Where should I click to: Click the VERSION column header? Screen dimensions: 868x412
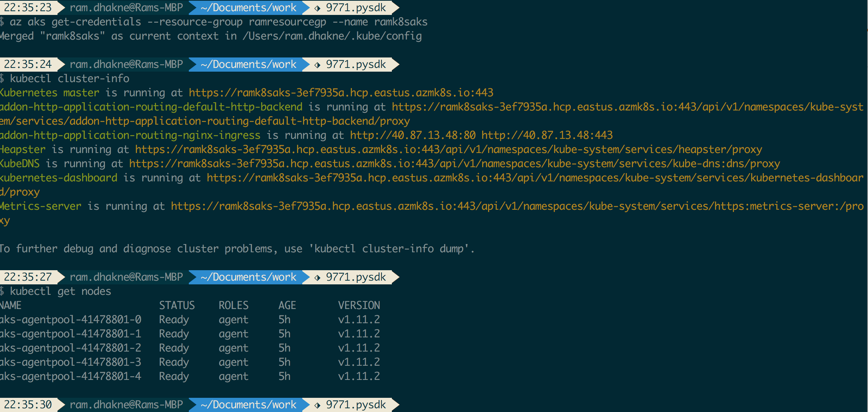(x=359, y=305)
